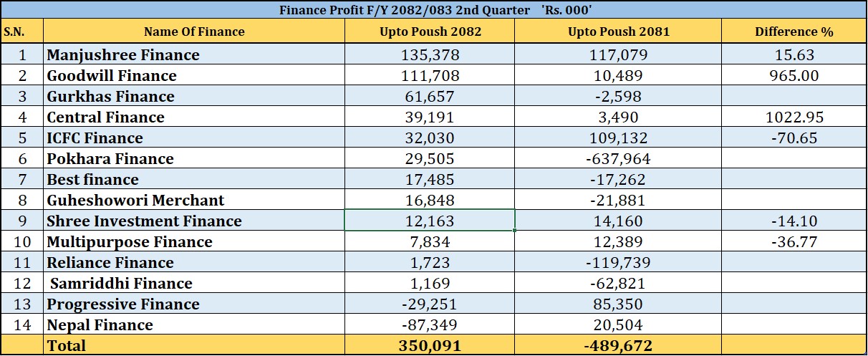Select Nepal Finance's 20,504 value
This screenshot has width=868, height=356.
coord(617,325)
